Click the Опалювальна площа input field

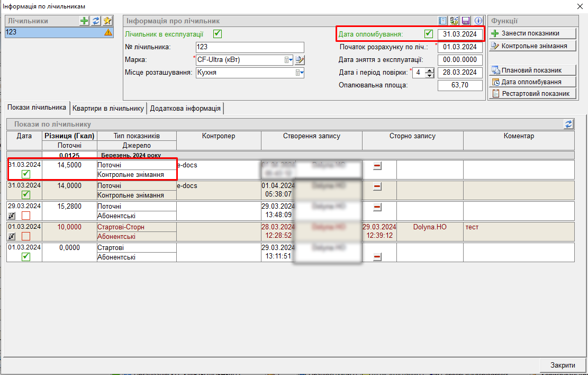click(460, 85)
